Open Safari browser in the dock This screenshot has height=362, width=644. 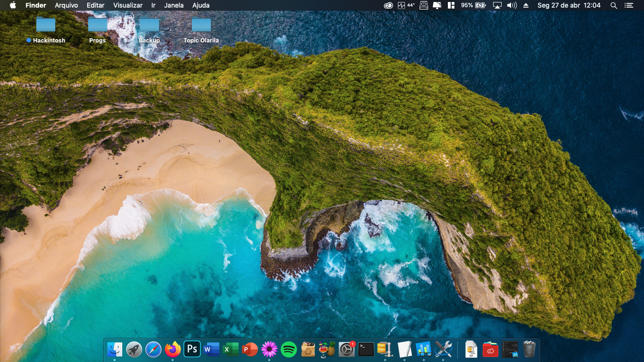[x=153, y=349]
